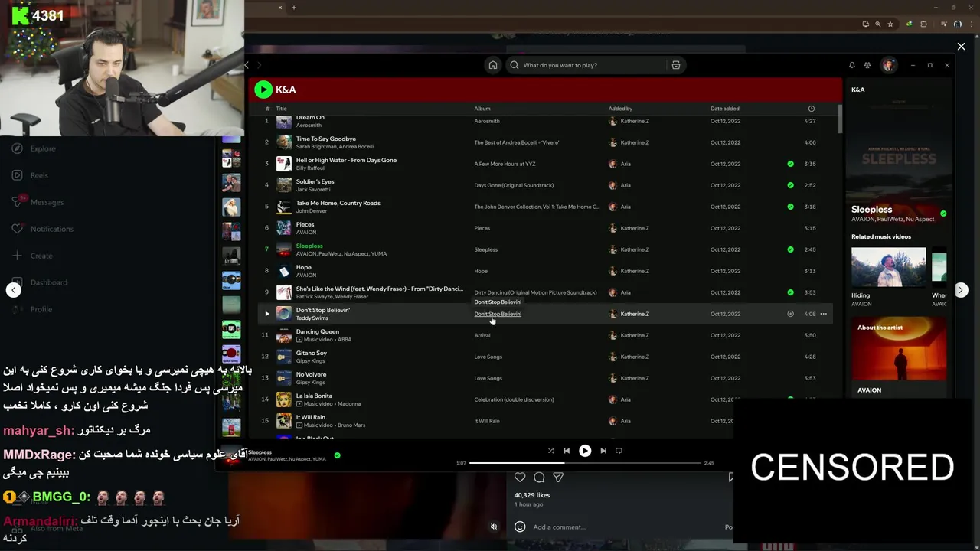
Task: Toggle saved check on She's Like the Wind
Action: coord(791,292)
